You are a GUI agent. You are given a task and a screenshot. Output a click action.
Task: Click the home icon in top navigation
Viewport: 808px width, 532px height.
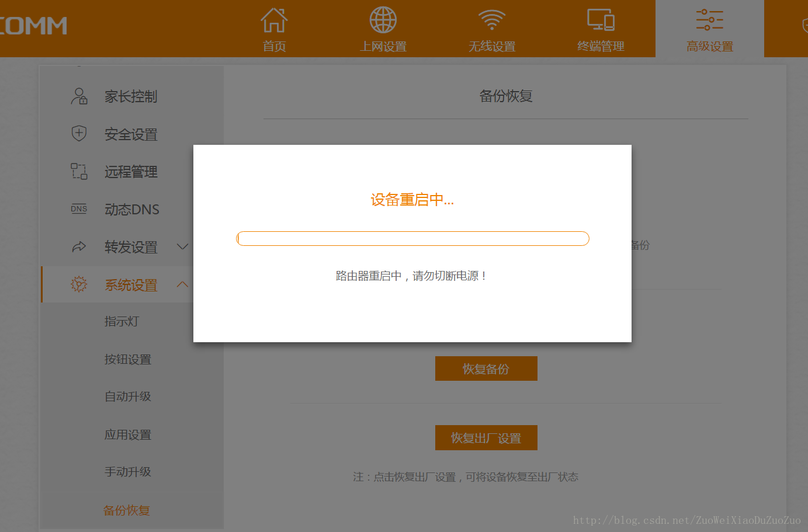(274, 20)
